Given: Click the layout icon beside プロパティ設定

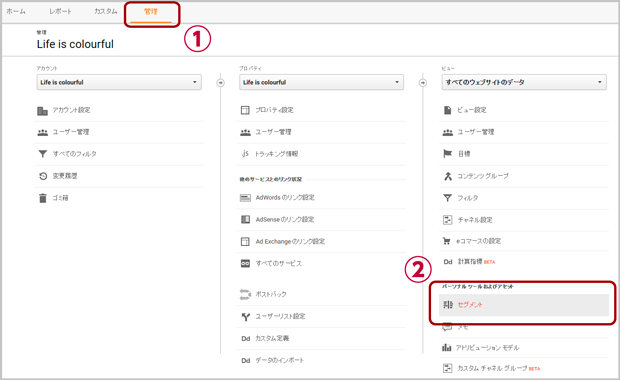Looking at the screenshot, I should point(245,110).
